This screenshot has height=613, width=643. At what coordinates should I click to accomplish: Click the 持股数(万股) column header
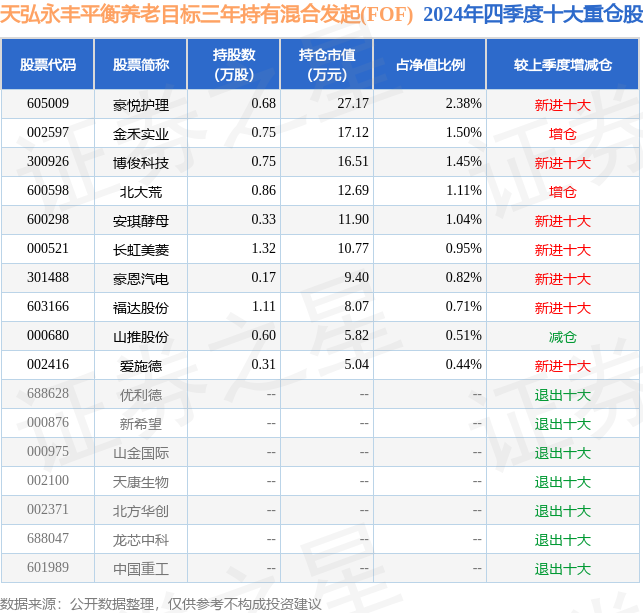[x=234, y=65]
